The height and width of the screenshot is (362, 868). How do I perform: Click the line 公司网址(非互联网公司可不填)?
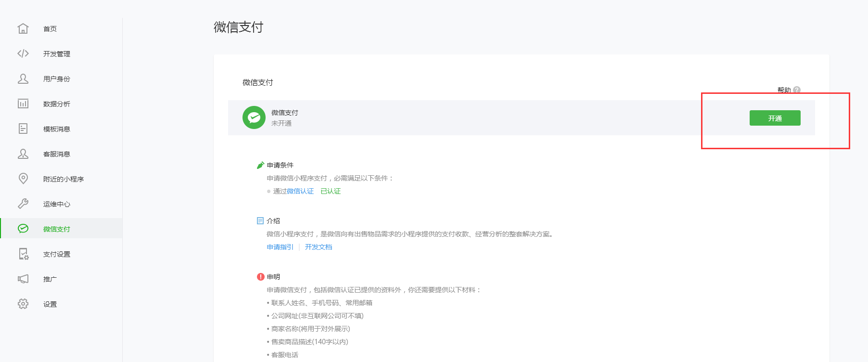(318, 316)
